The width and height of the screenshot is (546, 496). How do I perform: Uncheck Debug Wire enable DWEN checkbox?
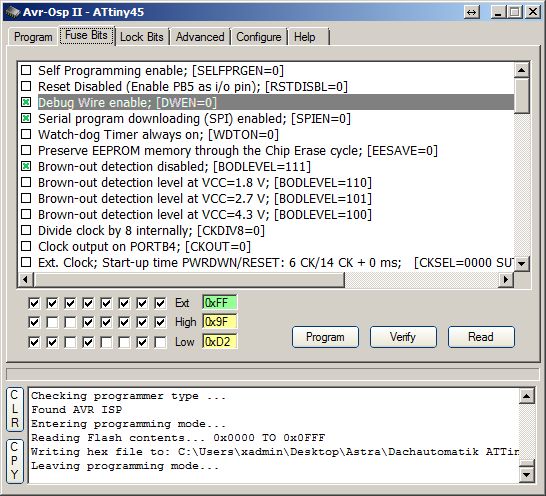tap(26, 102)
